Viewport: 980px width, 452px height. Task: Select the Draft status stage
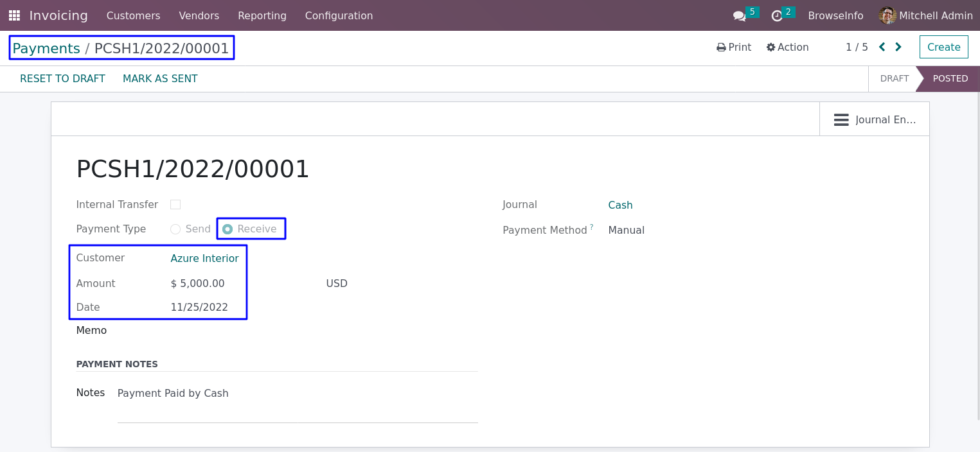pos(894,78)
